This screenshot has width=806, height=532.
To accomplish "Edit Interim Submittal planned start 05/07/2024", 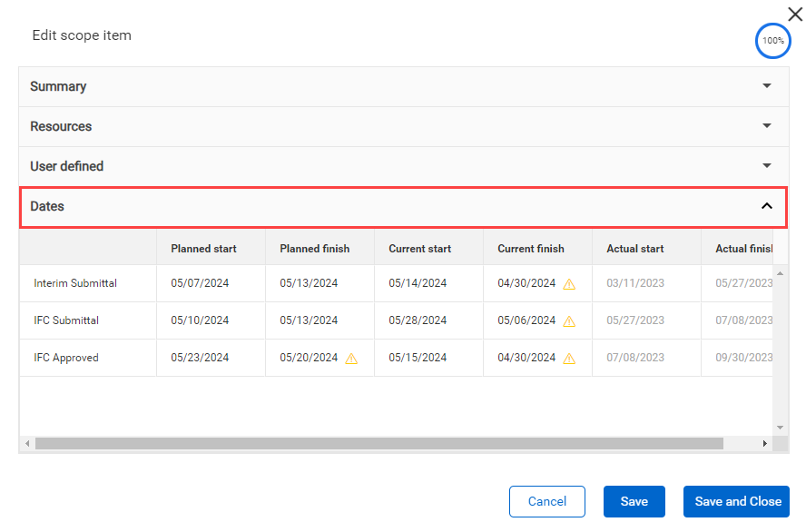I will point(200,283).
